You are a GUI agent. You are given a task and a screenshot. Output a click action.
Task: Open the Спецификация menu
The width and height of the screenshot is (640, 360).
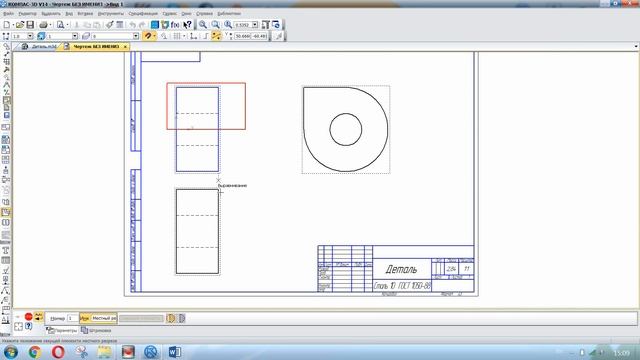[x=143, y=13]
